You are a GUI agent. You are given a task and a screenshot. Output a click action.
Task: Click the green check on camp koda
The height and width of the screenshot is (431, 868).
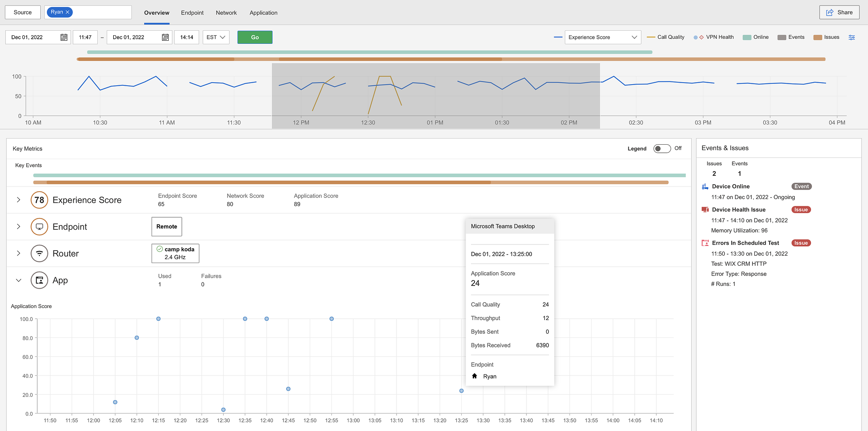click(x=159, y=249)
